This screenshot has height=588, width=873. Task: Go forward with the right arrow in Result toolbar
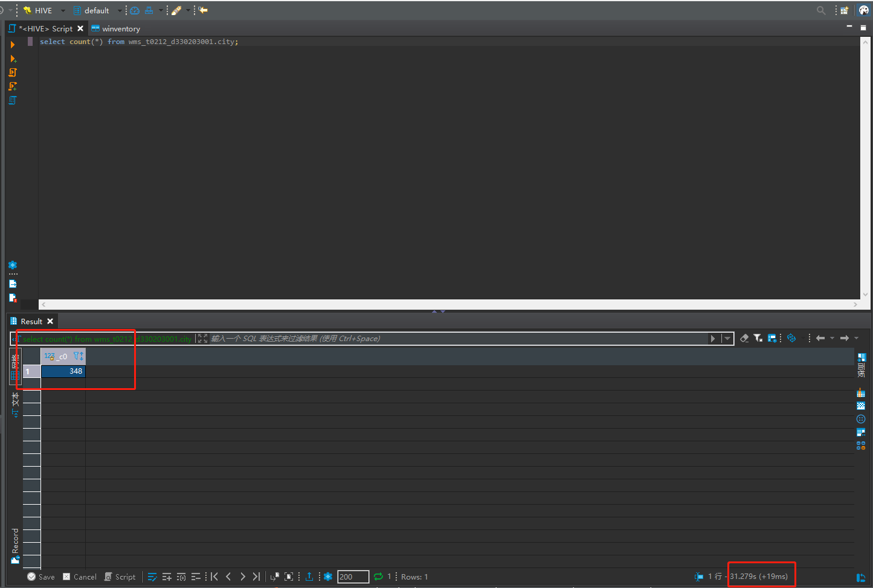click(845, 338)
